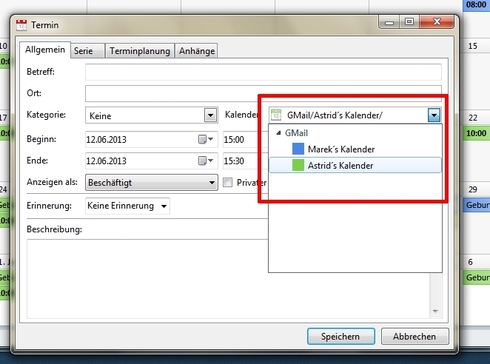
Task: Toggle the Privater checkbox
Action: pos(228,182)
